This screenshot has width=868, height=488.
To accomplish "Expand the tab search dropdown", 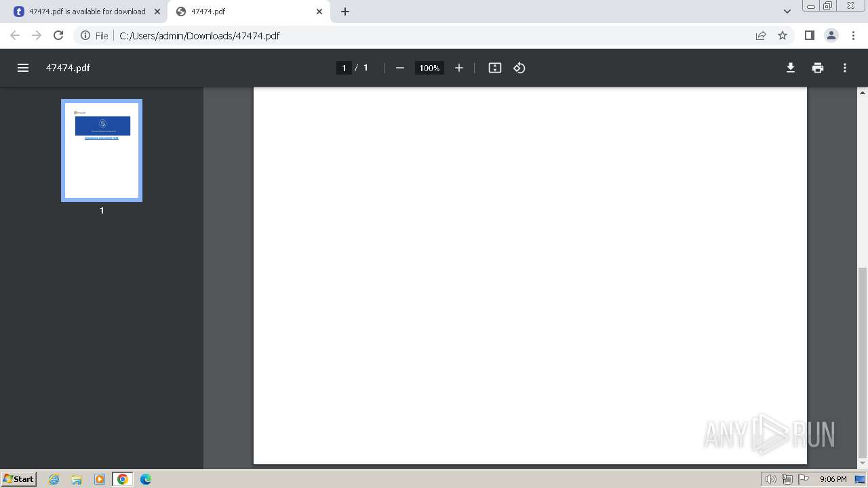I will click(787, 12).
